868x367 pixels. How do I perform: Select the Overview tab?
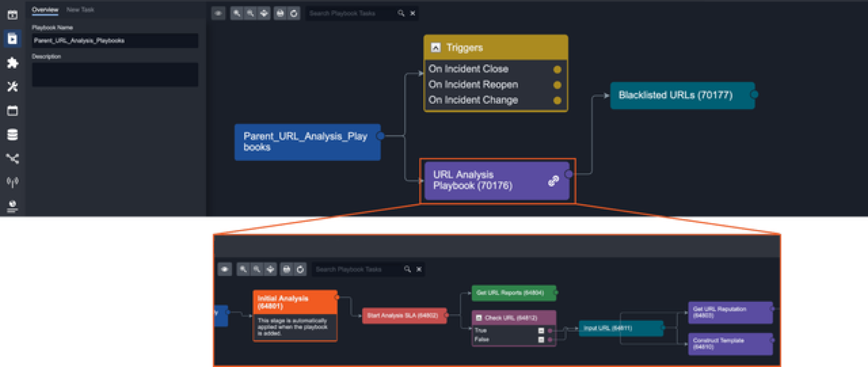click(x=45, y=10)
